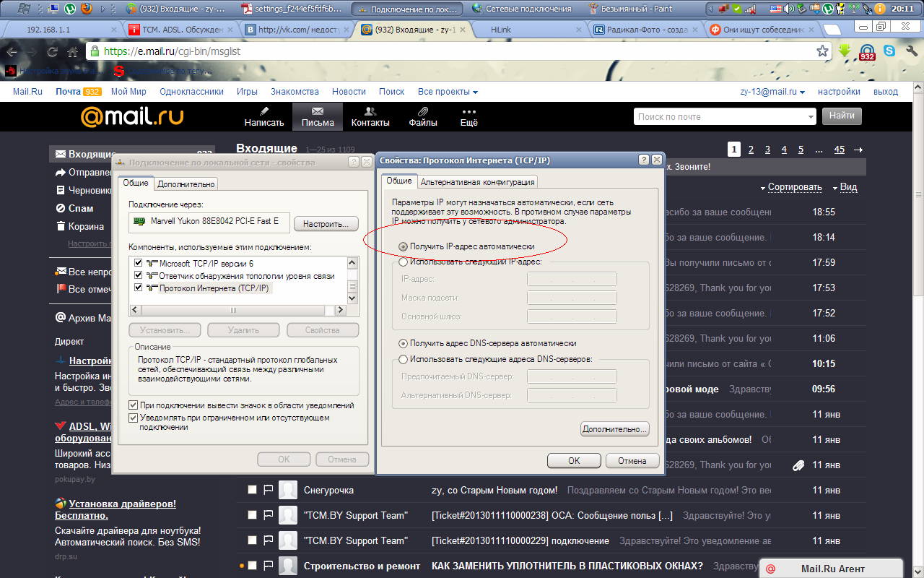Select Использовать следующий IP-адрес radio

click(x=403, y=262)
